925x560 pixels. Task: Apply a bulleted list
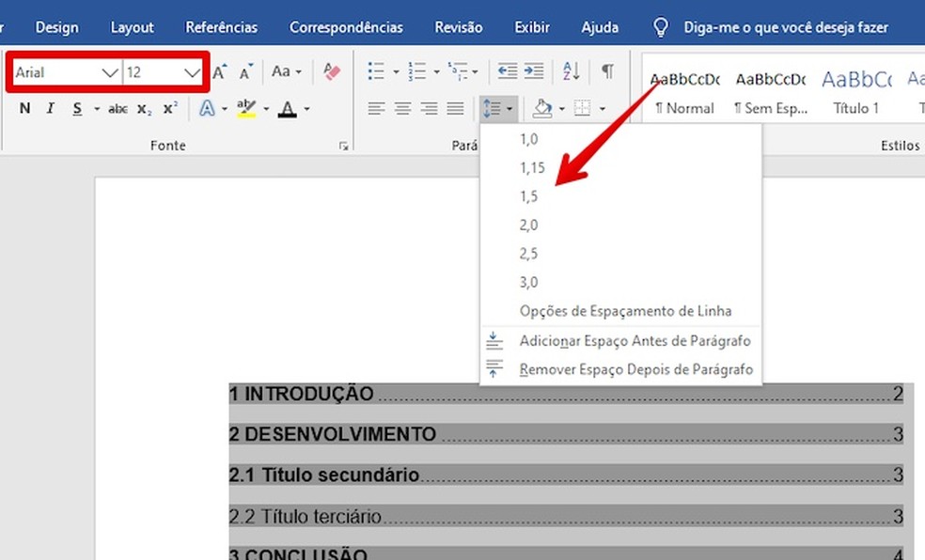[374, 70]
